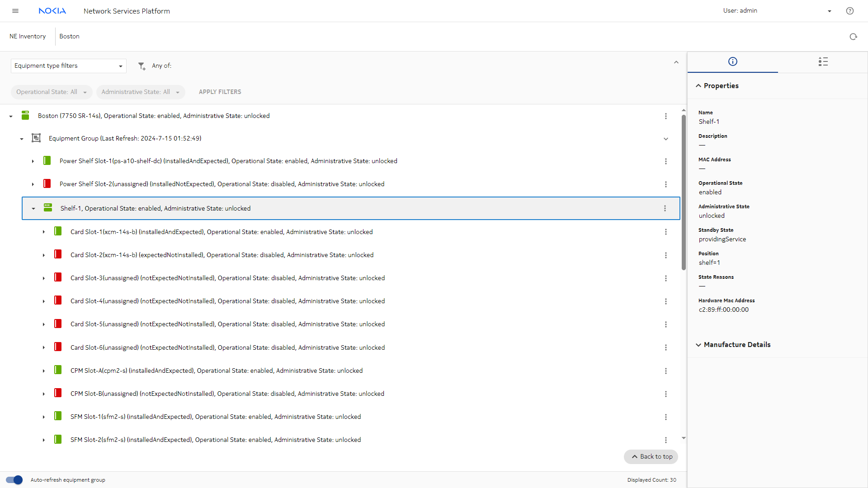The height and width of the screenshot is (488, 868).
Task: Open more actions for Boston NE row
Action: click(x=665, y=116)
